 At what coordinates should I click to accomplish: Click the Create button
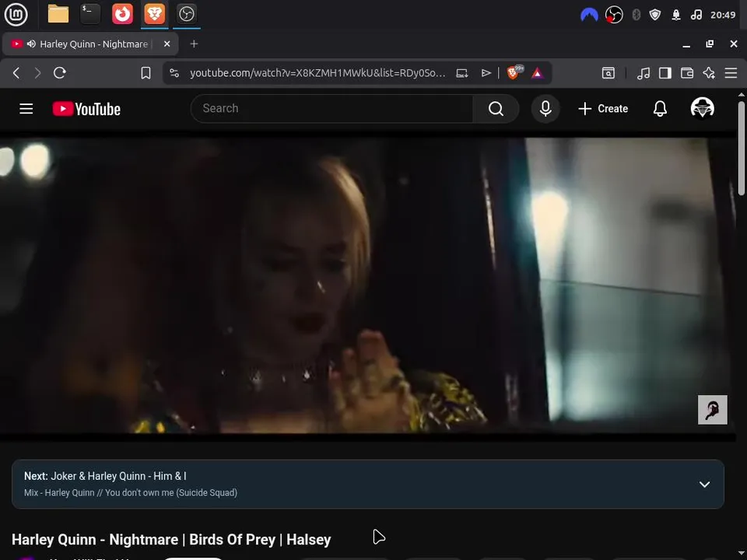pos(603,109)
